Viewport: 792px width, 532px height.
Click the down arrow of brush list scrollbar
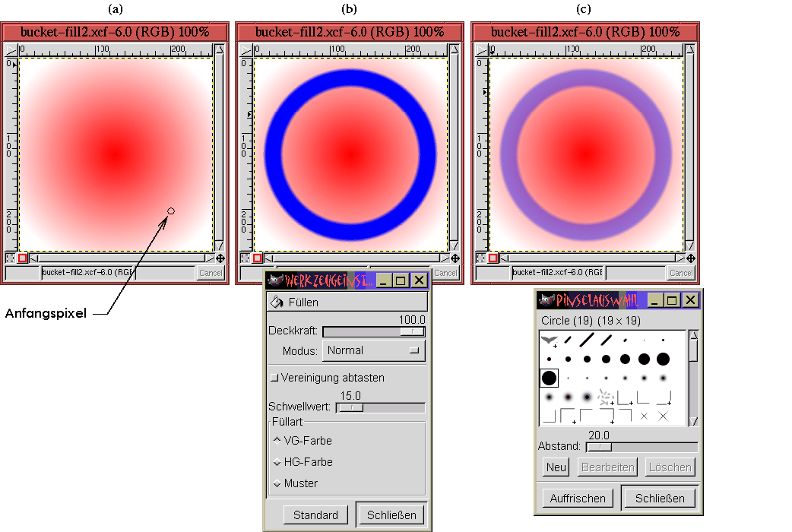tap(693, 421)
